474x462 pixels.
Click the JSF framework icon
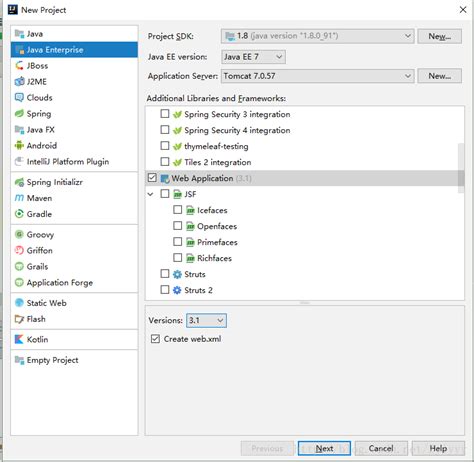(x=178, y=194)
